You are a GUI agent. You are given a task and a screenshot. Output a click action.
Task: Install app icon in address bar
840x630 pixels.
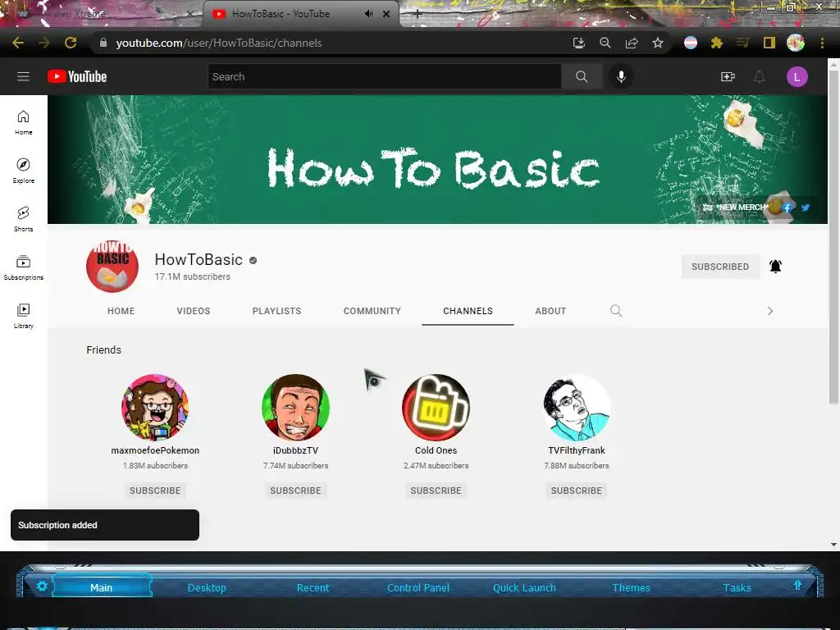coord(578,43)
